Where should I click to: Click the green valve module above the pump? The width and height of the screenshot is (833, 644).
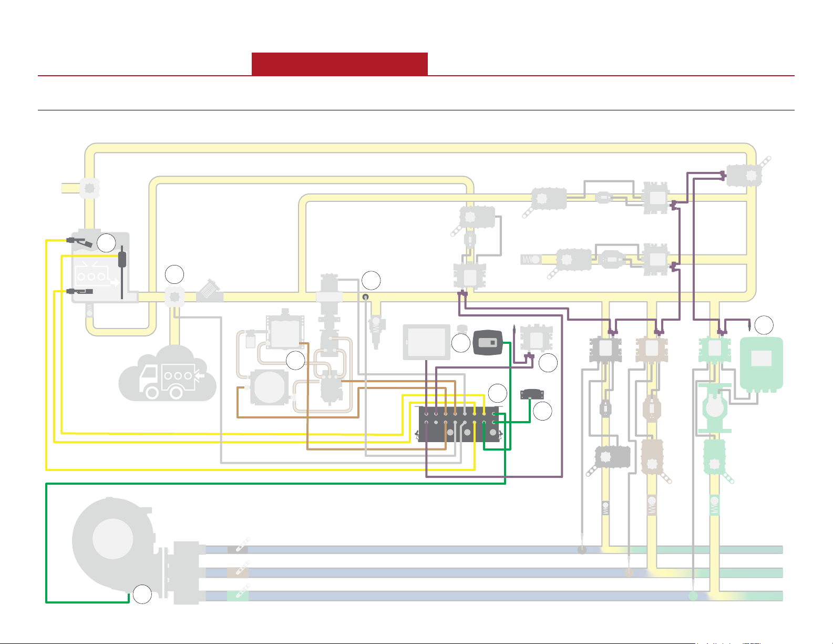[714, 349]
